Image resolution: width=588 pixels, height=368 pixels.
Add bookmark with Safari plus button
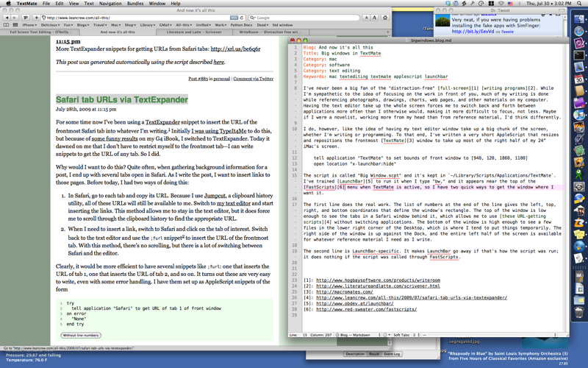tap(36, 17)
